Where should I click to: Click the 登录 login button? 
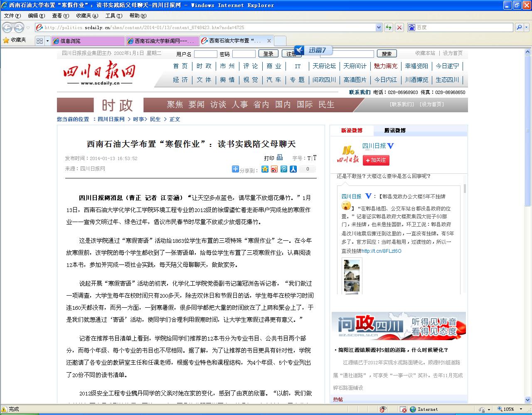(268, 54)
